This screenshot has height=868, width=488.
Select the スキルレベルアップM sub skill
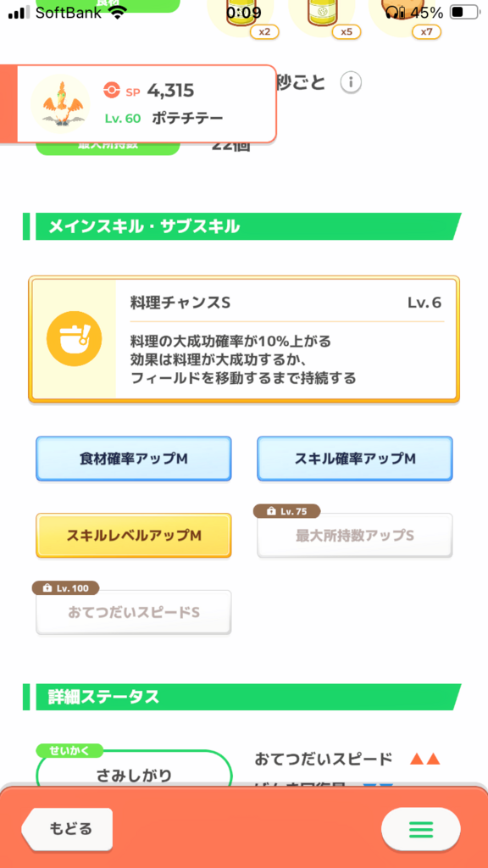[133, 536]
